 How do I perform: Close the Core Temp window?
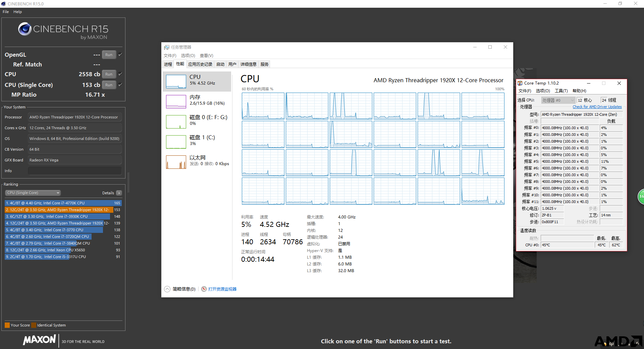(619, 83)
